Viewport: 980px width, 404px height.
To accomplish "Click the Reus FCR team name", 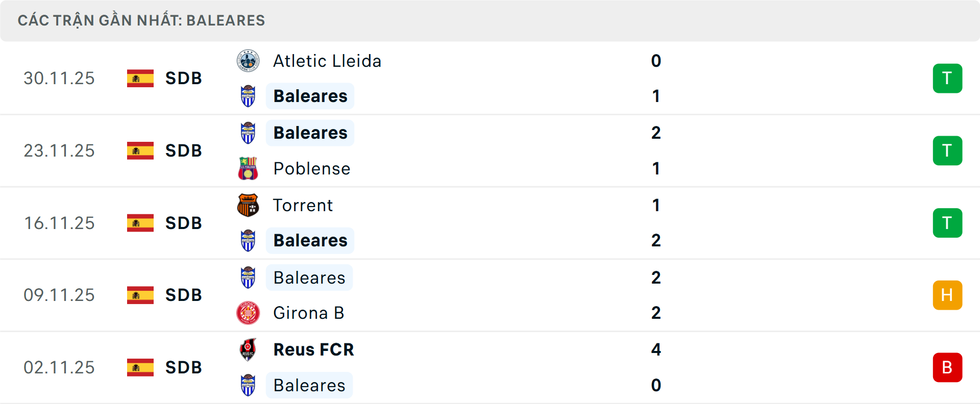I will pos(314,350).
